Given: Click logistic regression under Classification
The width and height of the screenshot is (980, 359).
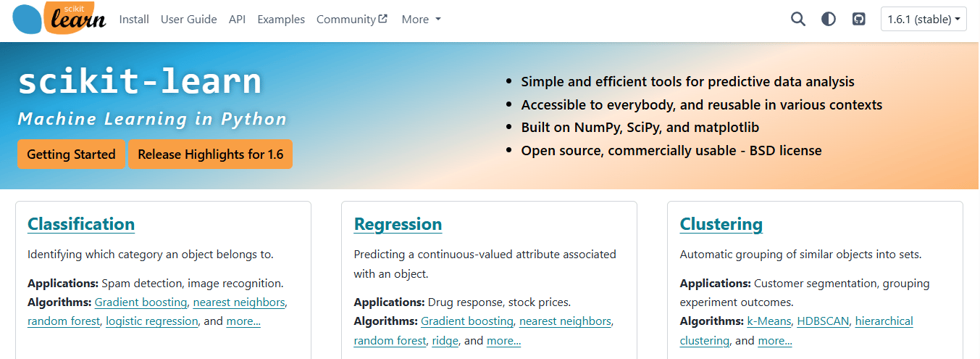Looking at the screenshot, I should click(x=152, y=321).
